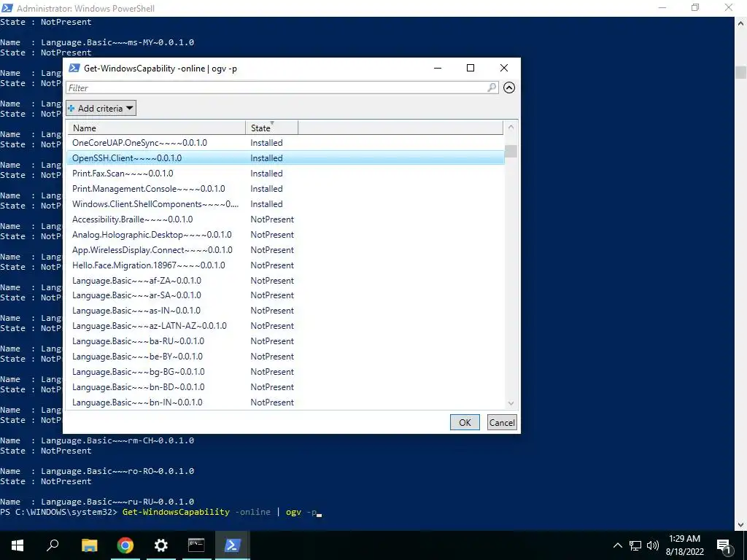Select Print.Fax.Scan row
Viewport: 747px width, 560px height.
[286, 174]
